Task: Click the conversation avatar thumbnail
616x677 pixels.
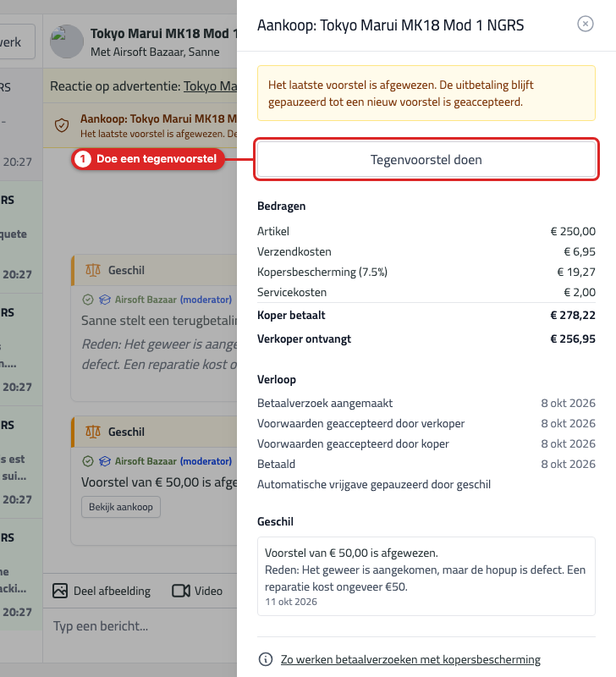Action: coord(67,41)
